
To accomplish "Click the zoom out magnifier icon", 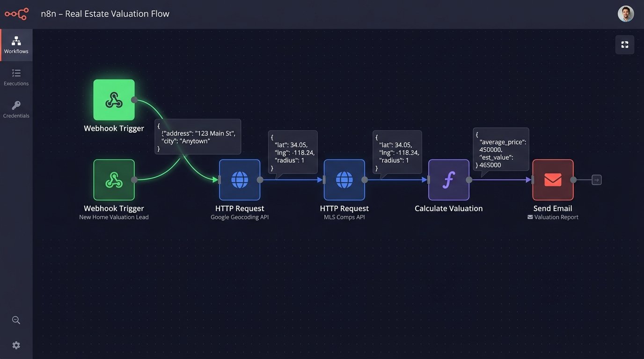I will tap(16, 320).
